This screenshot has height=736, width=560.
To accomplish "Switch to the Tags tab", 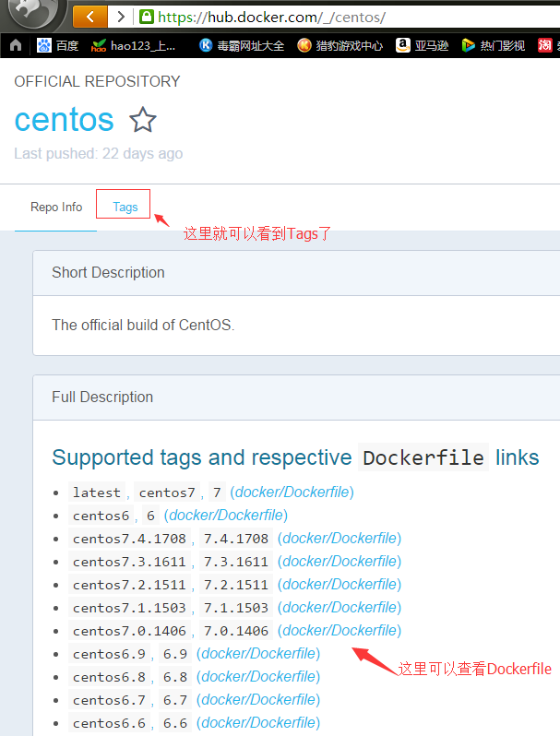I will 125,207.
